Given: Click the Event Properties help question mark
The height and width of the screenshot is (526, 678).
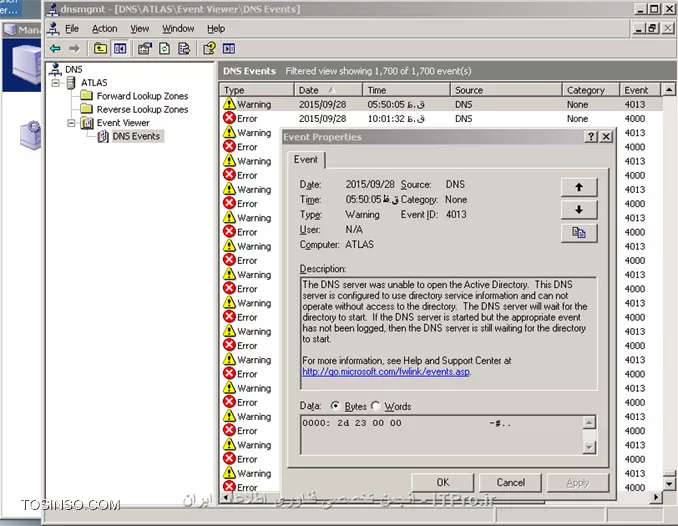Looking at the screenshot, I should (591, 137).
